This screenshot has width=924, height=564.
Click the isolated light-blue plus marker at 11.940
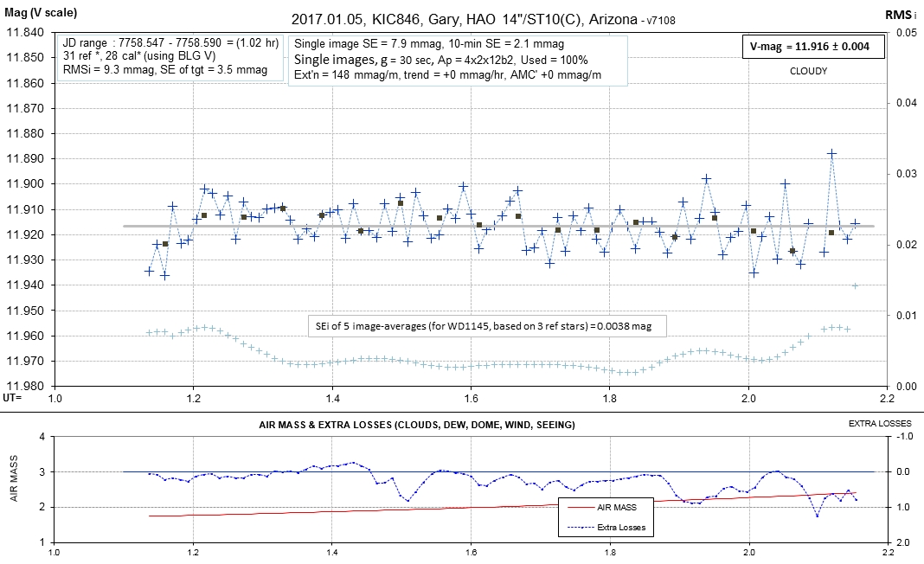pyautogui.click(x=856, y=285)
